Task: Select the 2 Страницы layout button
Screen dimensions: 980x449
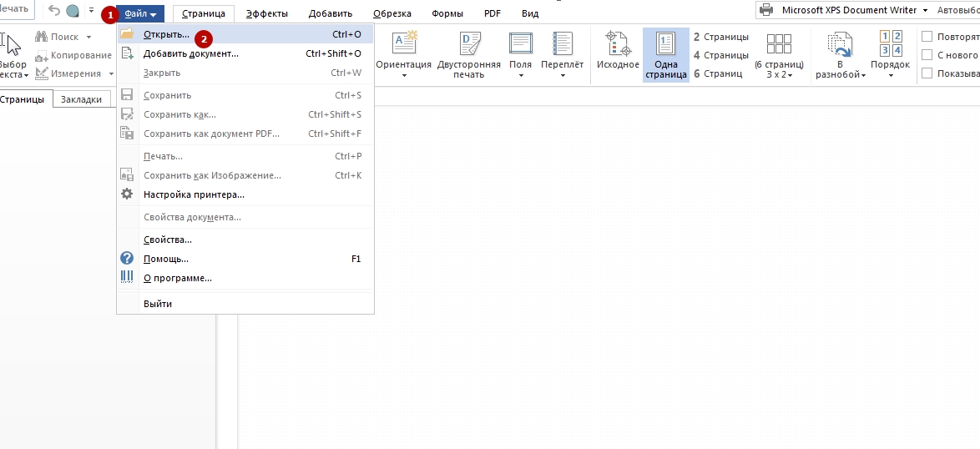Action: coord(721,37)
